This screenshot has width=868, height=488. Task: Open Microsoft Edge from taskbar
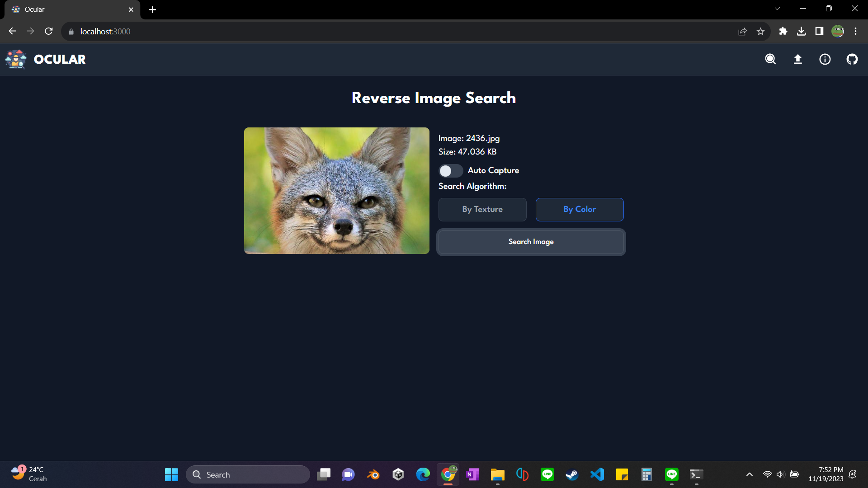point(423,474)
